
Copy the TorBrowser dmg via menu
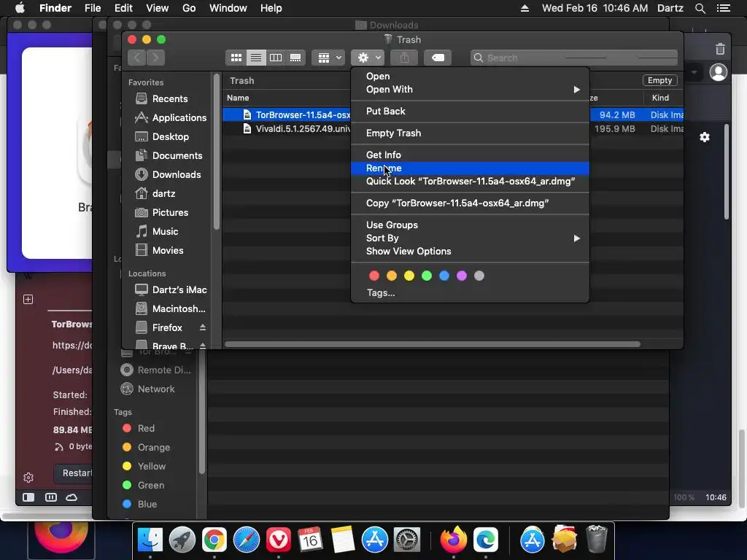click(x=470, y=203)
